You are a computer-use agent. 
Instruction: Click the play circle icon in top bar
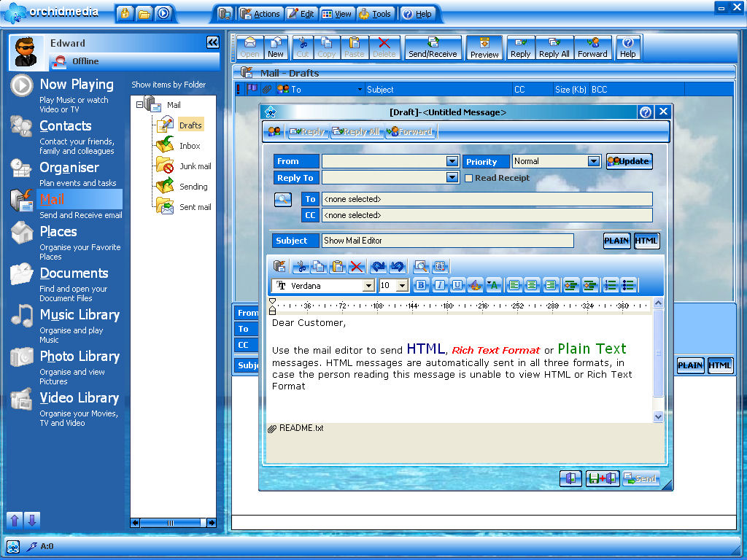(x=163, y=13)
